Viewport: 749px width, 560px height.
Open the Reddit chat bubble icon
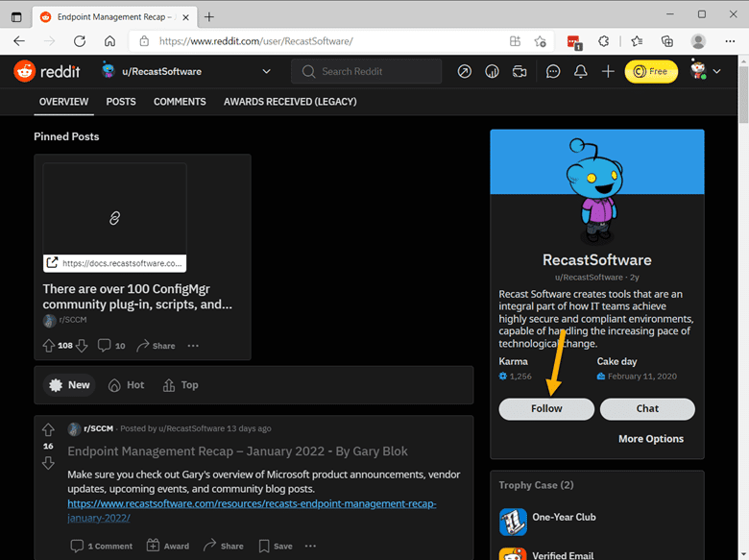[x=553, y=71]
